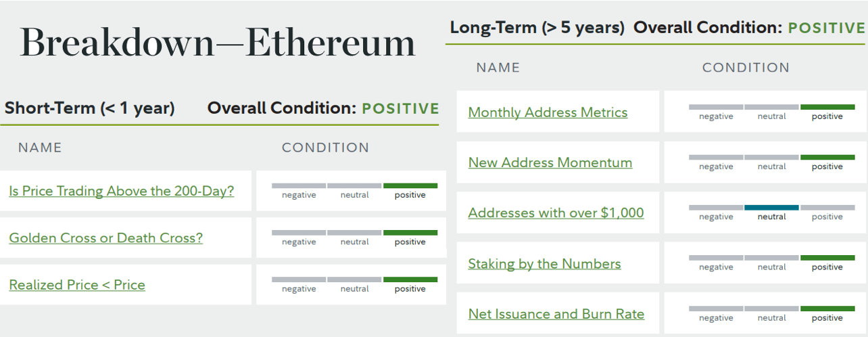Click the Long-Term overall condition 'POSITIVE' label
868x337 pixels.
point(827,28)
